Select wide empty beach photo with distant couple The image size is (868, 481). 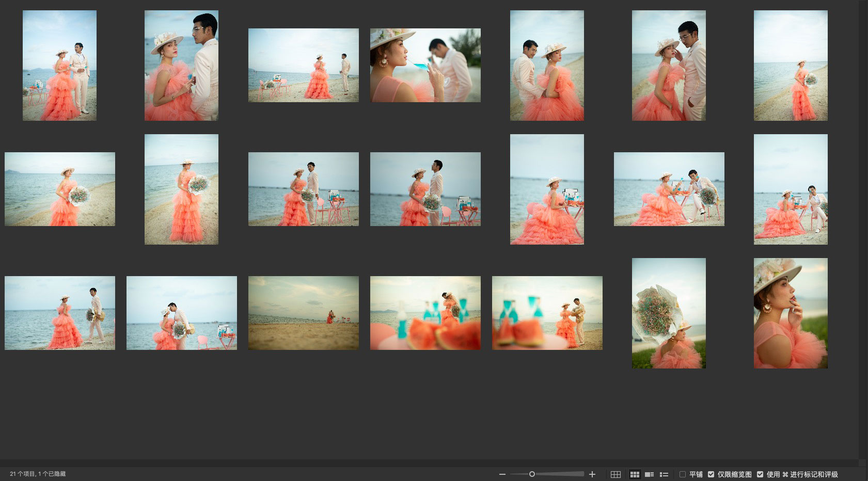pyautogui.click(x=303, y=313)
